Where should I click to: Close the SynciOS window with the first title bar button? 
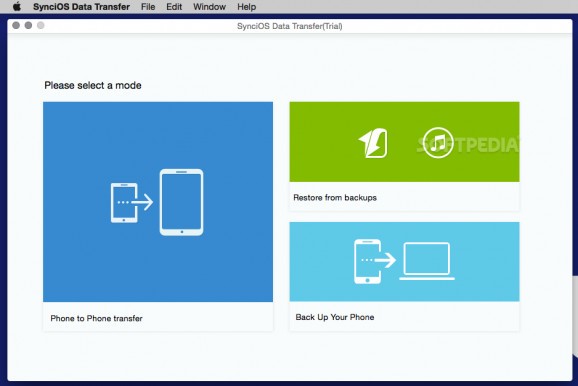tap(16, 25)
